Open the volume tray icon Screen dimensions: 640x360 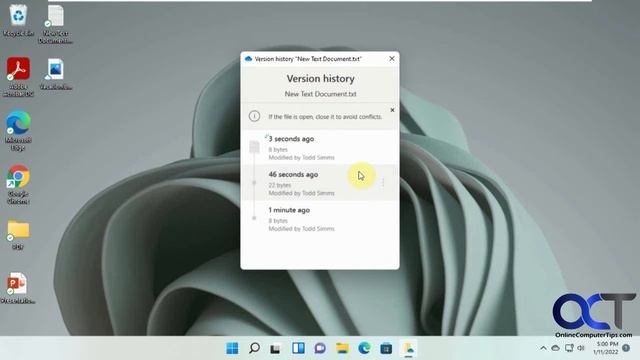(581, 348)
